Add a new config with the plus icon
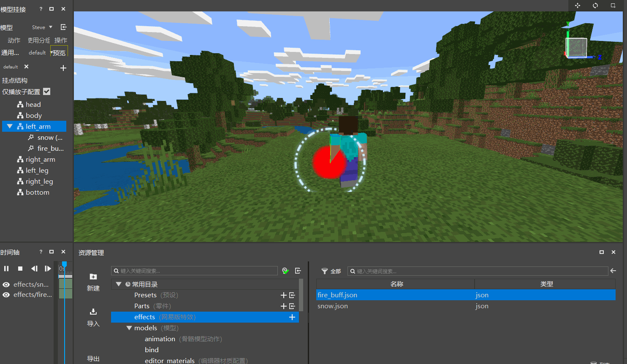The width and height of the screenshot is (627, 364). (x=63, y=68)
